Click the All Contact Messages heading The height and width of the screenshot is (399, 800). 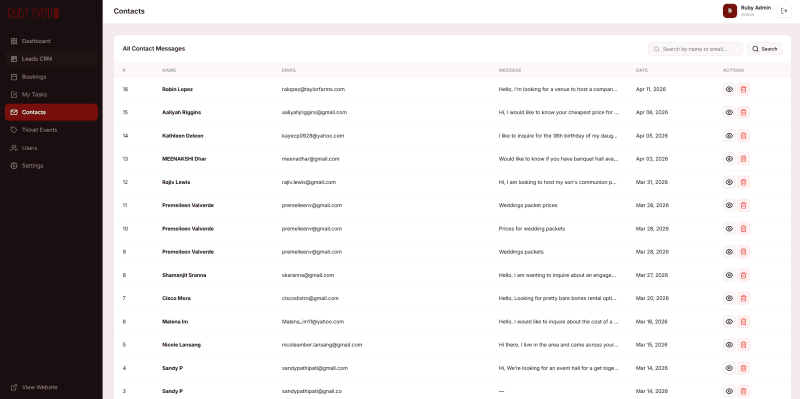pyautogui.click(x=154, y=49)
